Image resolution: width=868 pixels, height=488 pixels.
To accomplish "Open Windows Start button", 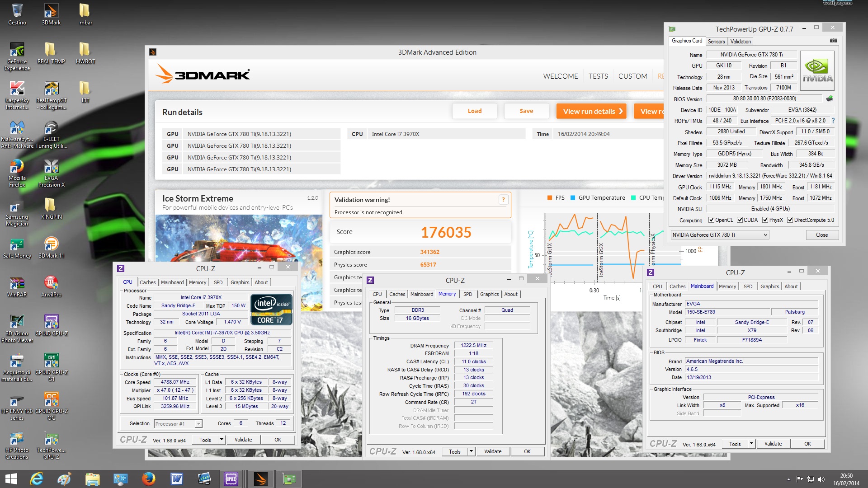I will click(11, 479).
